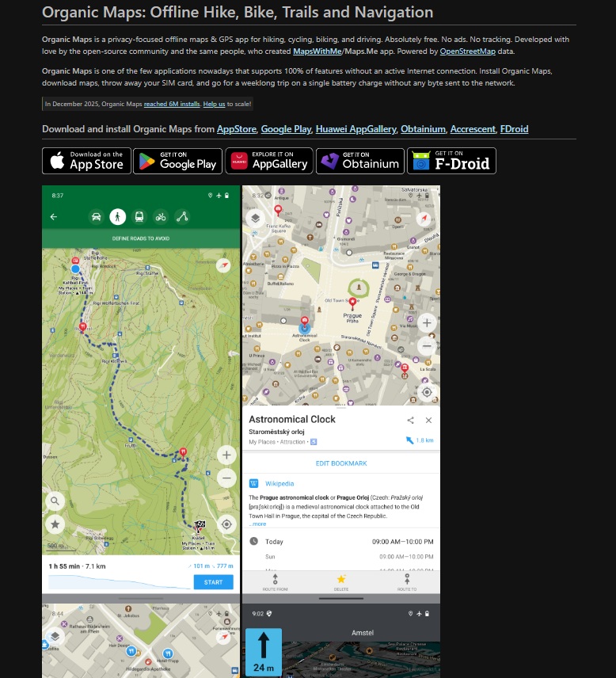Select ruler straight-line routing icon

click(x=182, y=217)
